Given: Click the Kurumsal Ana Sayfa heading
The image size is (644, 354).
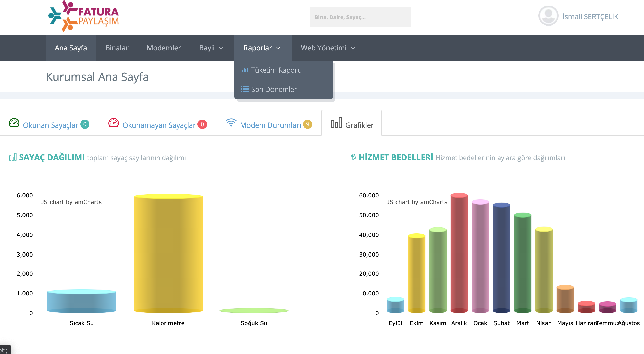Looking at the screenshot, I should coord(97,77).
